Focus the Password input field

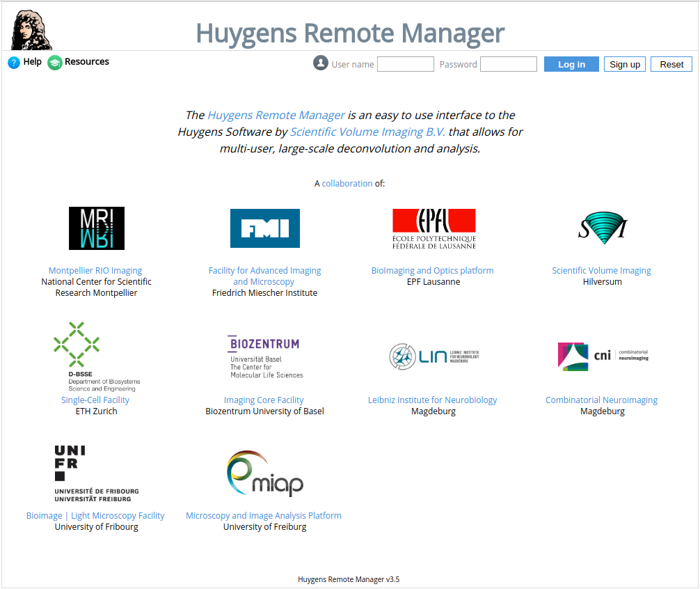click(x=508, y=64)
